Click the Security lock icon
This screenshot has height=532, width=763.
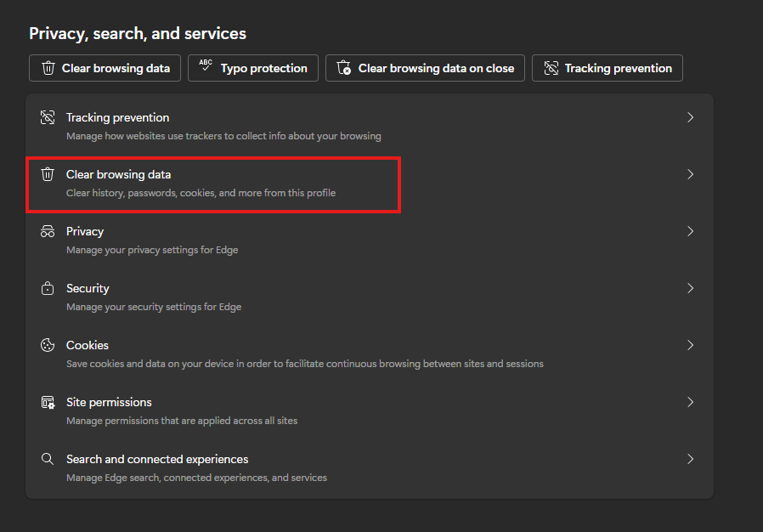[x=48, y=288]
